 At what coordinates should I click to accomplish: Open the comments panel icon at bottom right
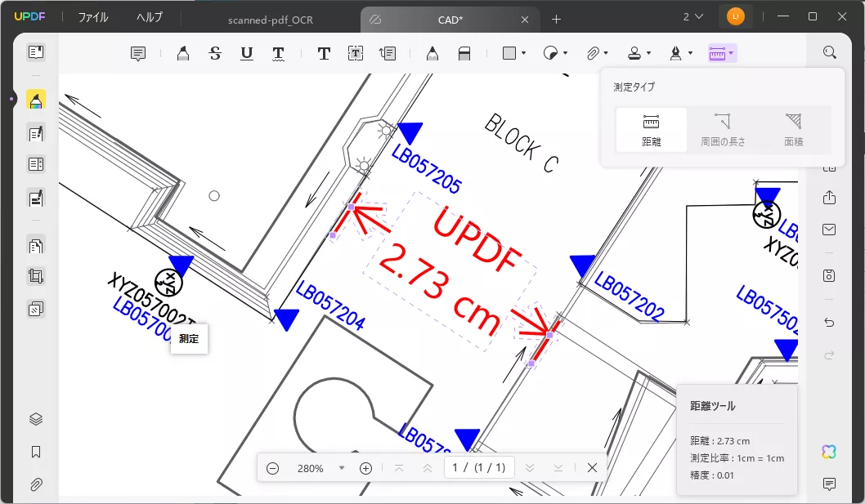tap(829, 484)
